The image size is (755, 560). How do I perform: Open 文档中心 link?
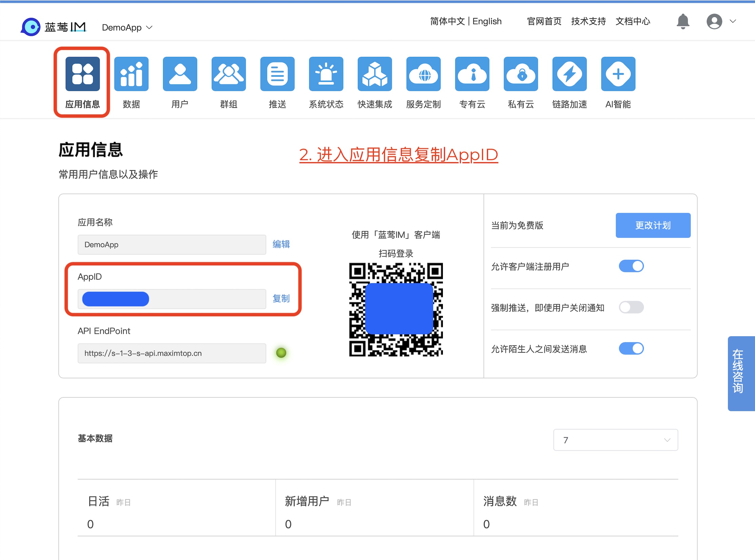point(633,21)
